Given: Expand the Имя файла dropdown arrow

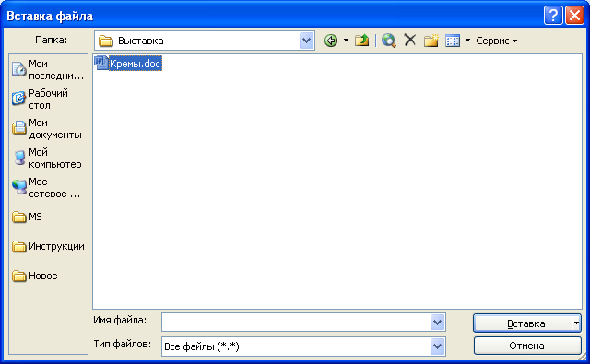Looking at the screenshot, I should 437,323.
